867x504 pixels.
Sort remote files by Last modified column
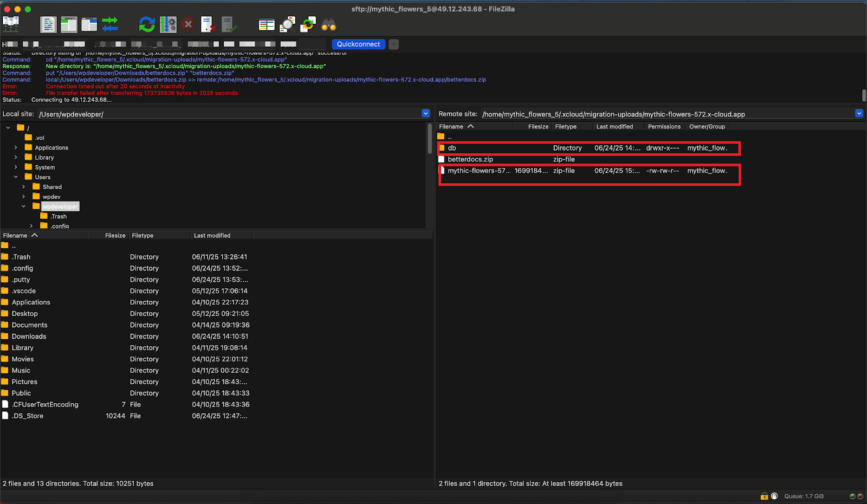pyautogui.click(x=614, y=127)
